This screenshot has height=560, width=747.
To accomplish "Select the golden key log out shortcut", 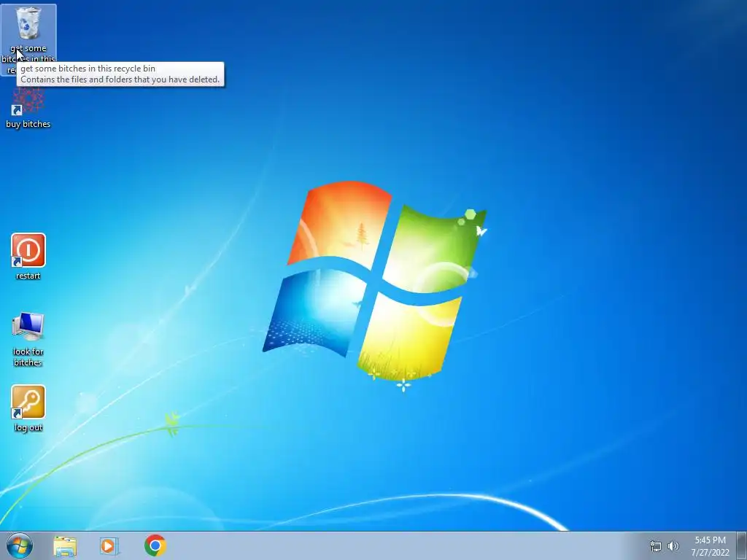I will point(28,402).
